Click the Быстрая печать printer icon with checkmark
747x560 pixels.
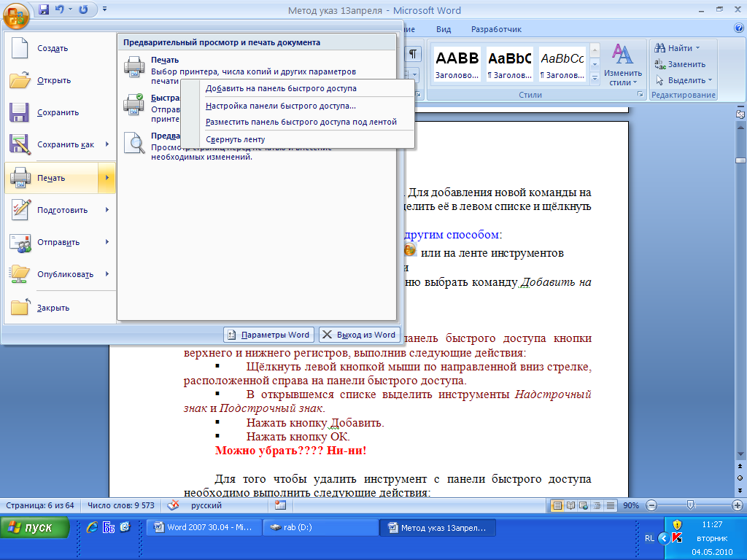click(134, 104)
